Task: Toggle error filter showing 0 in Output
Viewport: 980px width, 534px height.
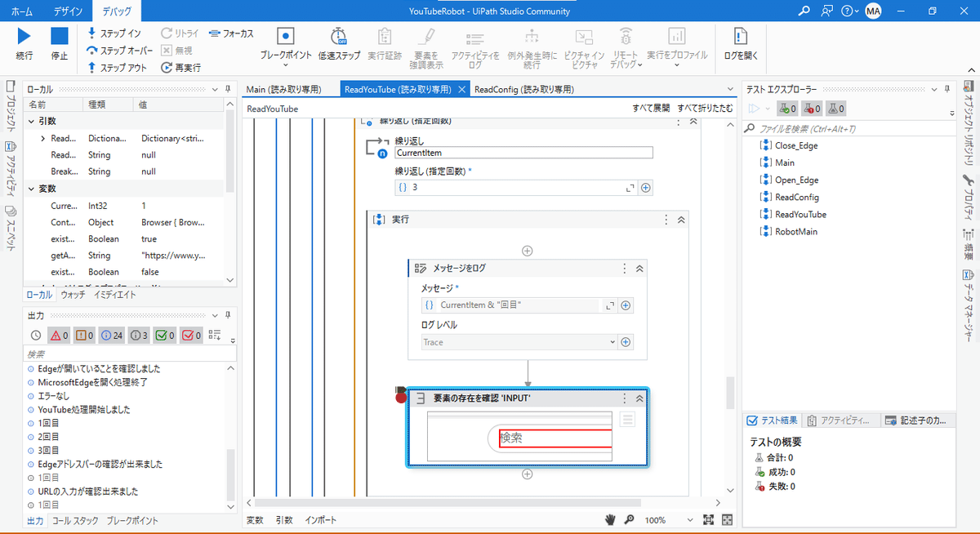Action: [60, 335]
